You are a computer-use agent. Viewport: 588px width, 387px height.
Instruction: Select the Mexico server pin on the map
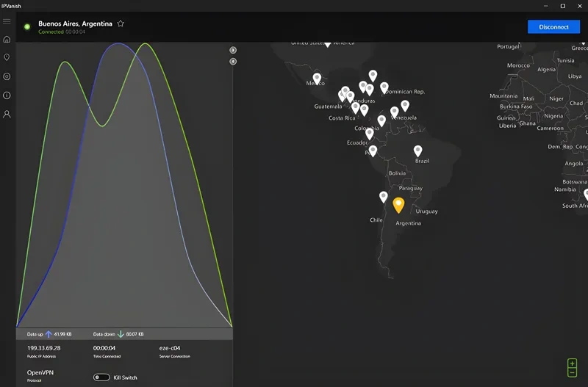pos(317,77)
